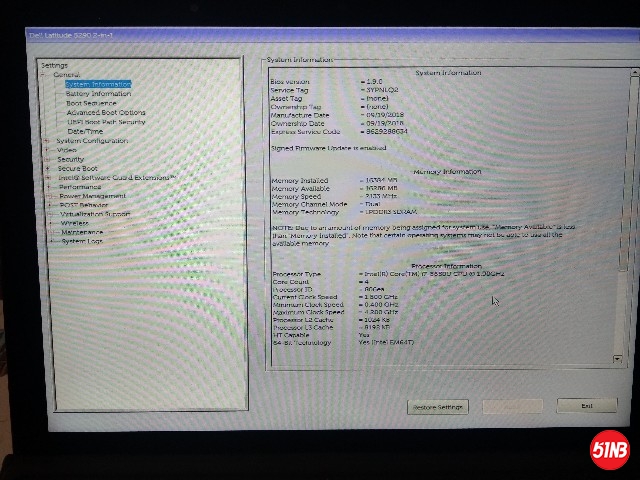Select the System Logs label

pyautogui.click(x=82, y=241)
